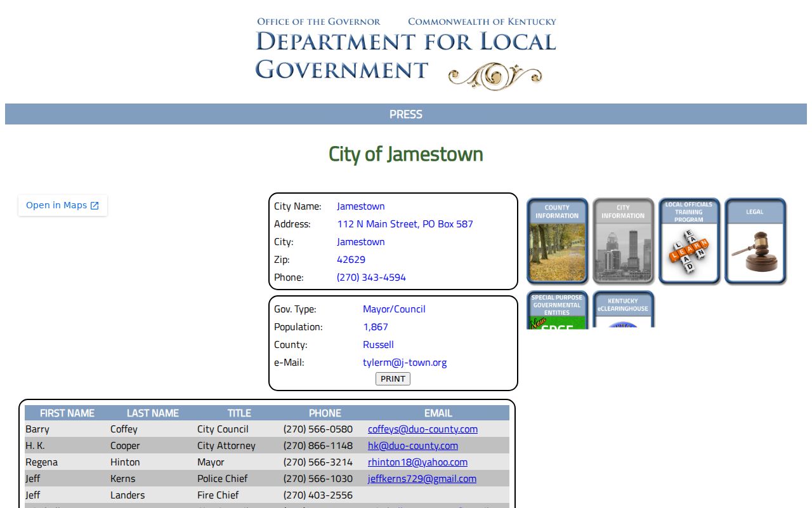Screen dimensions: 812x508
Task: Click first name Regena
Action: point(41,462)
